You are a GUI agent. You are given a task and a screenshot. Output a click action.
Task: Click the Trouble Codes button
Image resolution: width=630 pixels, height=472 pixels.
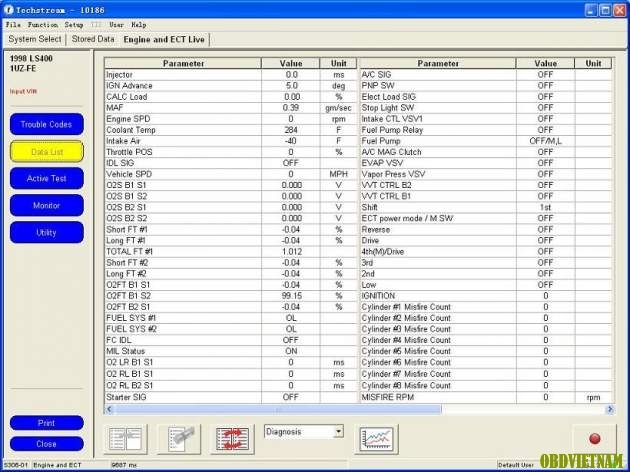point(47,124)
